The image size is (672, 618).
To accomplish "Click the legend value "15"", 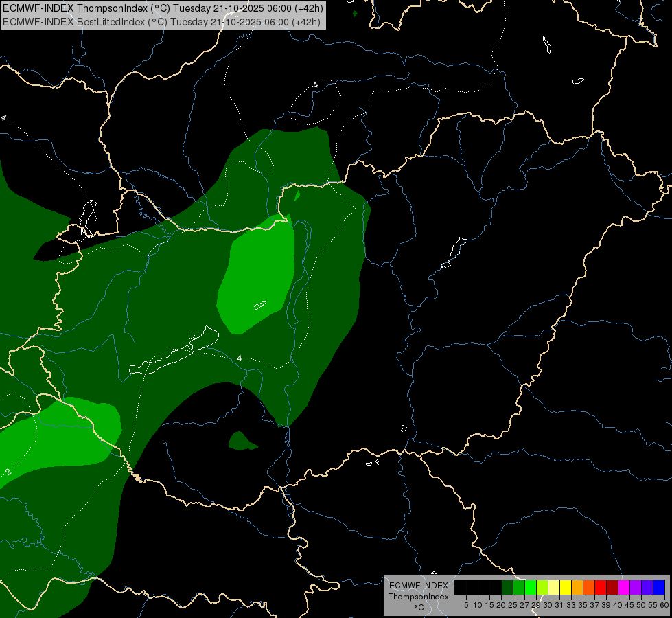I will click(490, 605).
